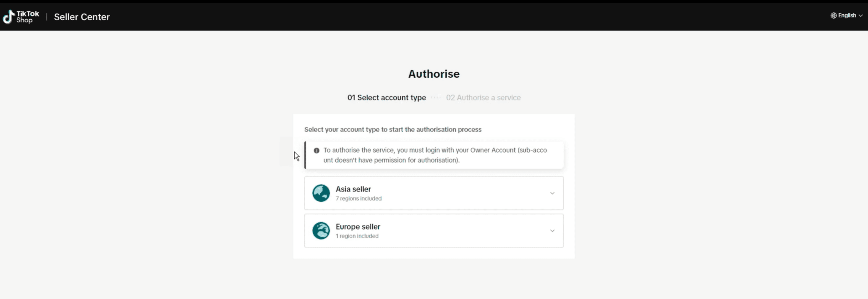Click the info icon in notice banner
Viewport: 868px width, 299px height.
(316, 150)
